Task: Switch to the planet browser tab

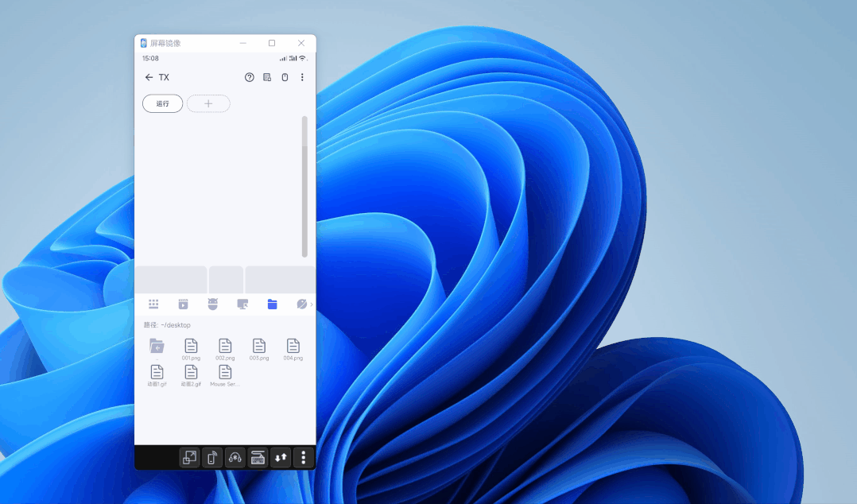Action: pyautogui.click(x=302, y=304)
